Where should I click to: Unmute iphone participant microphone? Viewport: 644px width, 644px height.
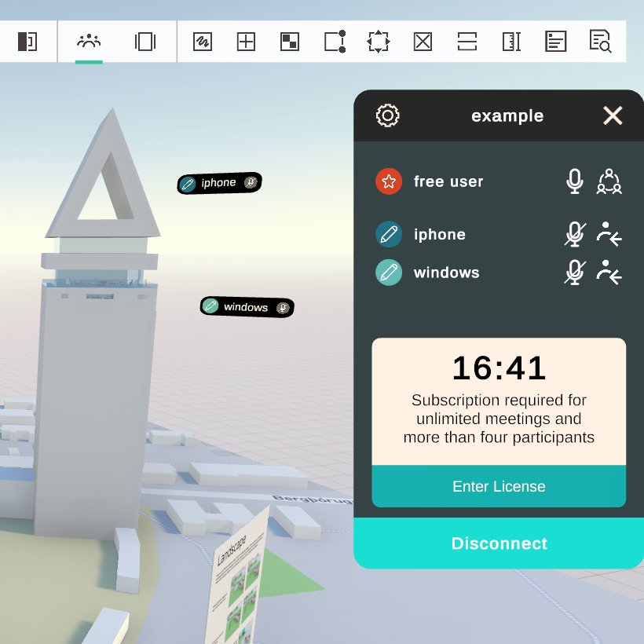(575, 234)
